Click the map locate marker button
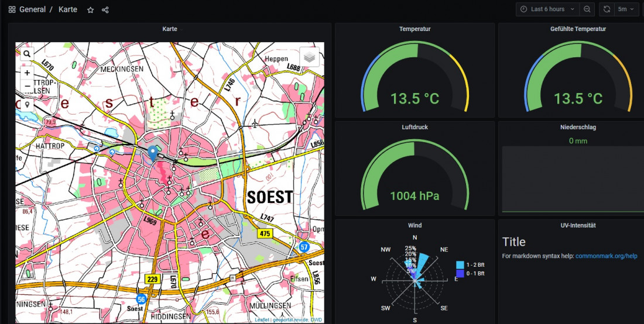 tap(27, 104)
